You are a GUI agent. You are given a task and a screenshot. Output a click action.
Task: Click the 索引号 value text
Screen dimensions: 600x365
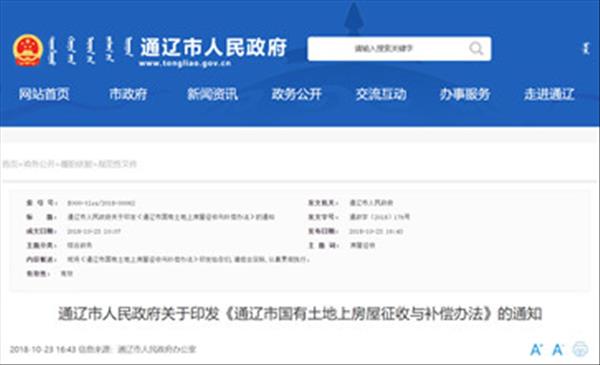101,203
